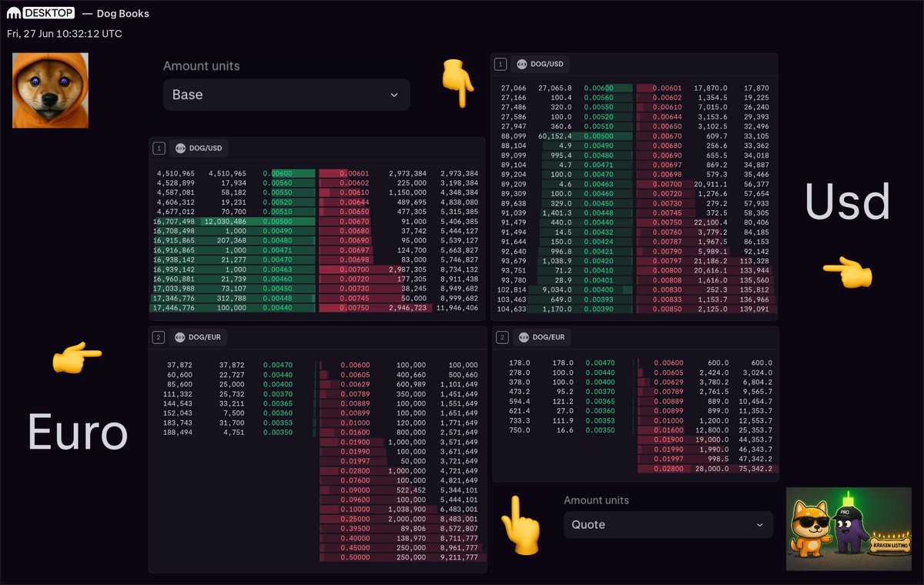Click the cumulative ask total 139,091
Screen dimensions: 924x585
coord(753,309)
